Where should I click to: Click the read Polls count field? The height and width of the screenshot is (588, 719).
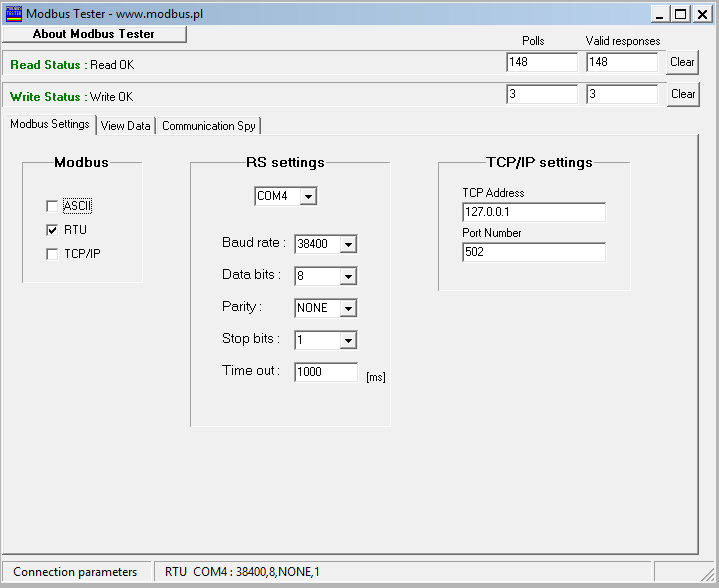tap(542, 62)
